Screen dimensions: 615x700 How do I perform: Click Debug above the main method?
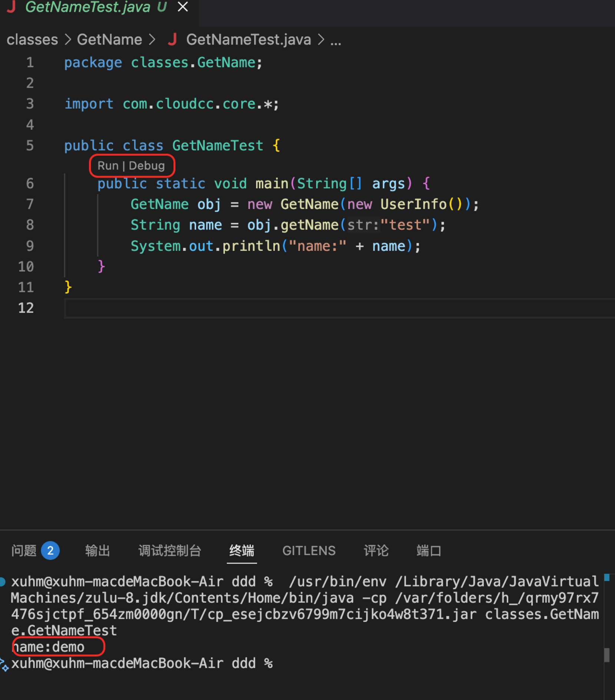pos(147,166)
